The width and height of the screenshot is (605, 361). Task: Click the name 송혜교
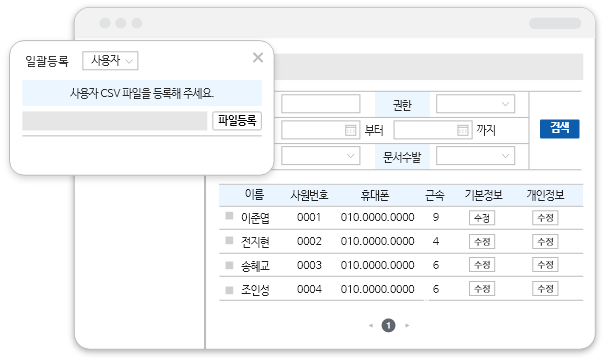(x=255, y=266)
